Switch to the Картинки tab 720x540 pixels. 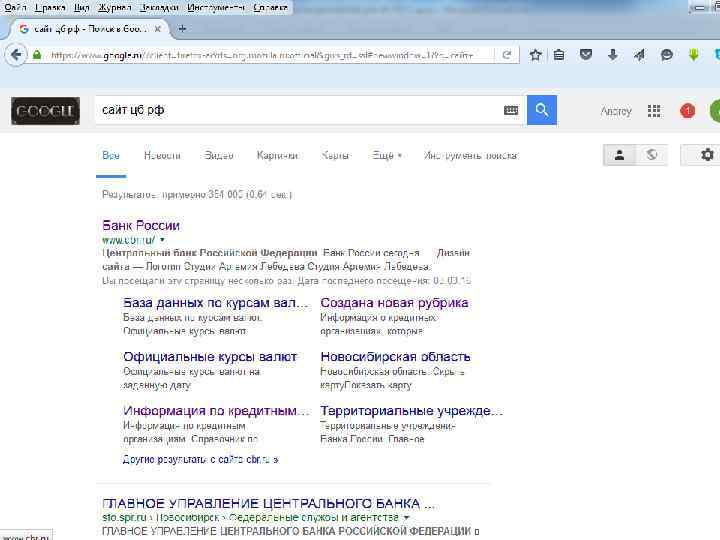[277, 155]
